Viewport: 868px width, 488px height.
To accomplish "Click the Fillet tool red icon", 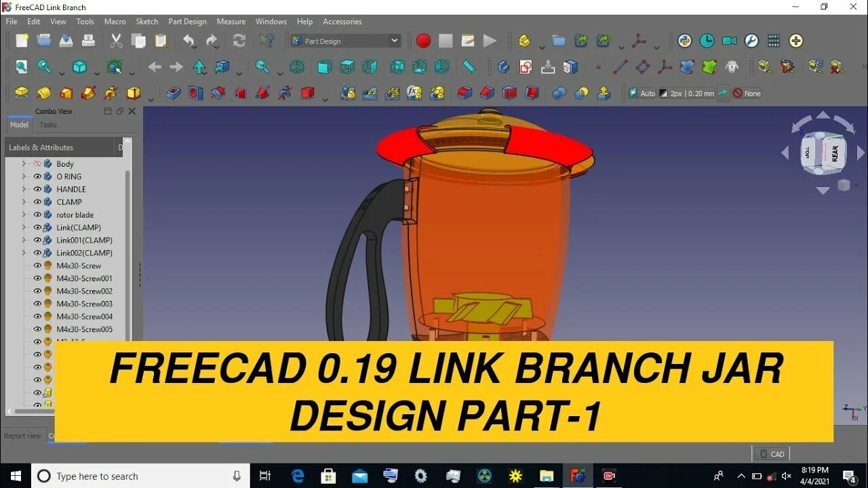I will pos(465,93).
